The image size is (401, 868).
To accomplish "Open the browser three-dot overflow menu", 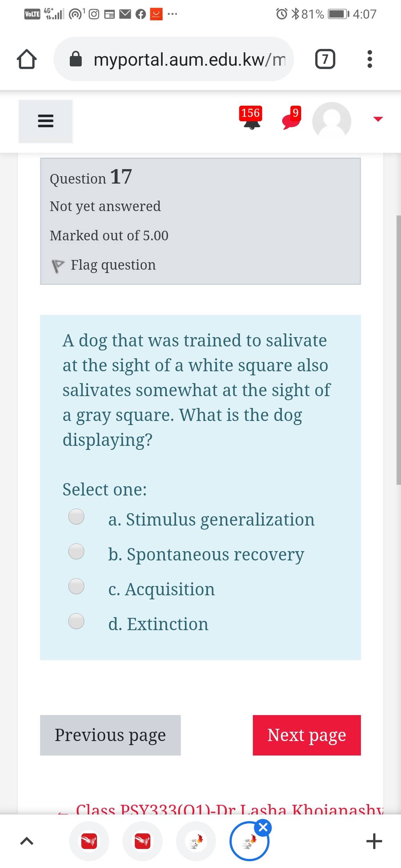I will point(369,59).
